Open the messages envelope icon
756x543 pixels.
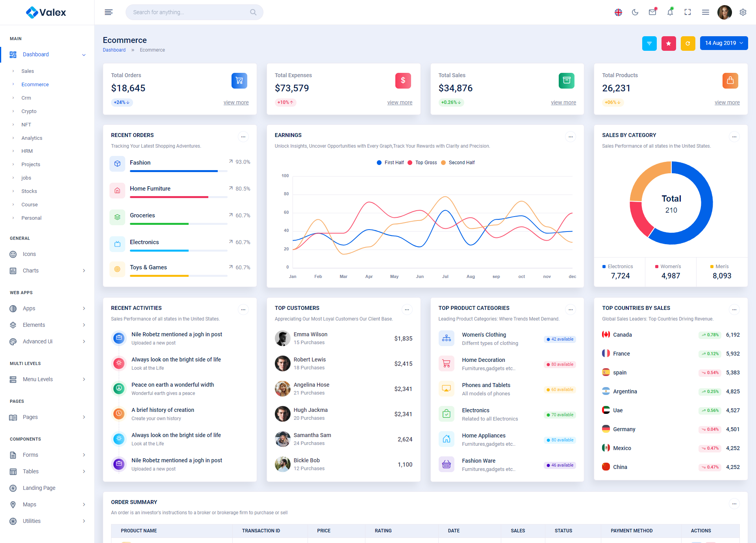(652, 12)
